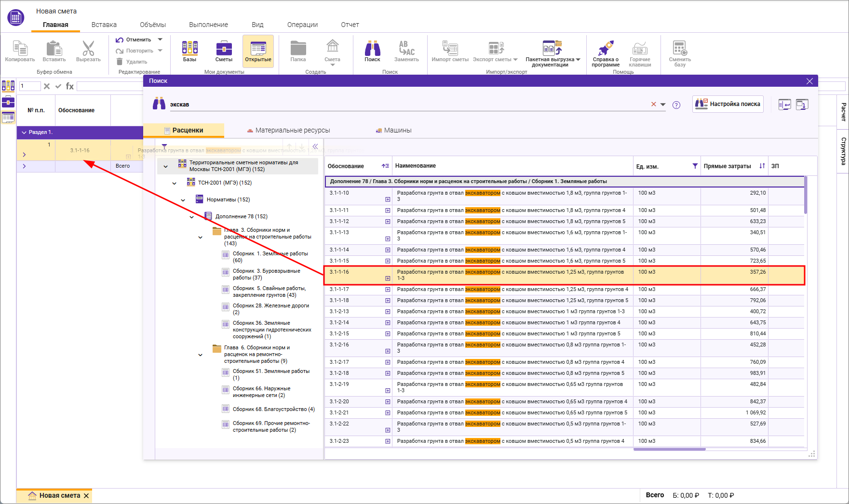Viewport: 849px width, 504px height.
Task: Toggle filter on Ед. изм. column
Action: [695, 166]
